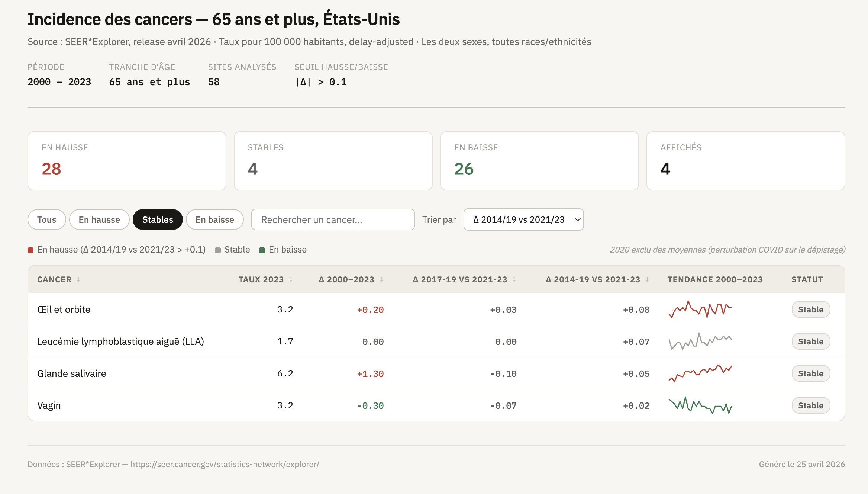Click the Vagin trend sparkline
Screen dimensions: 868x494
pos(700,405)
